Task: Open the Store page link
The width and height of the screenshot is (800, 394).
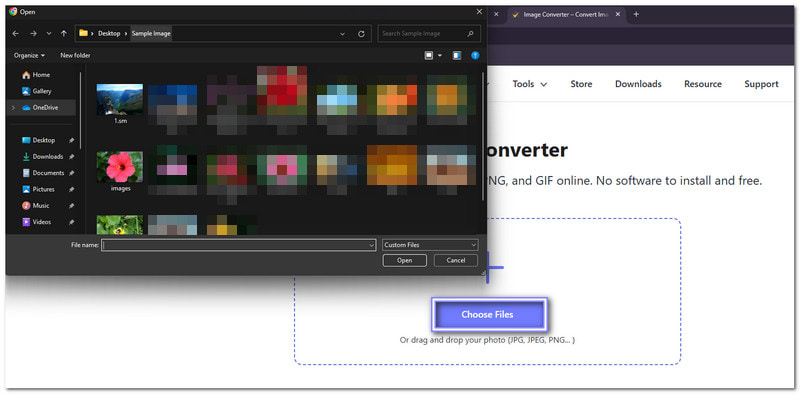Action: pyautogui.click(x=581, y=84)
